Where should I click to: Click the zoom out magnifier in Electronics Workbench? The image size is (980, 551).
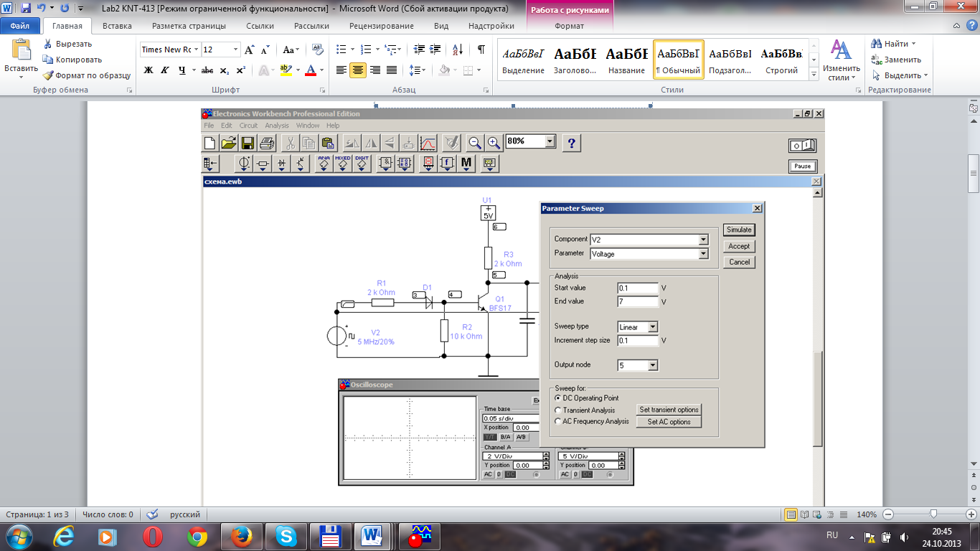pos(475,142)
